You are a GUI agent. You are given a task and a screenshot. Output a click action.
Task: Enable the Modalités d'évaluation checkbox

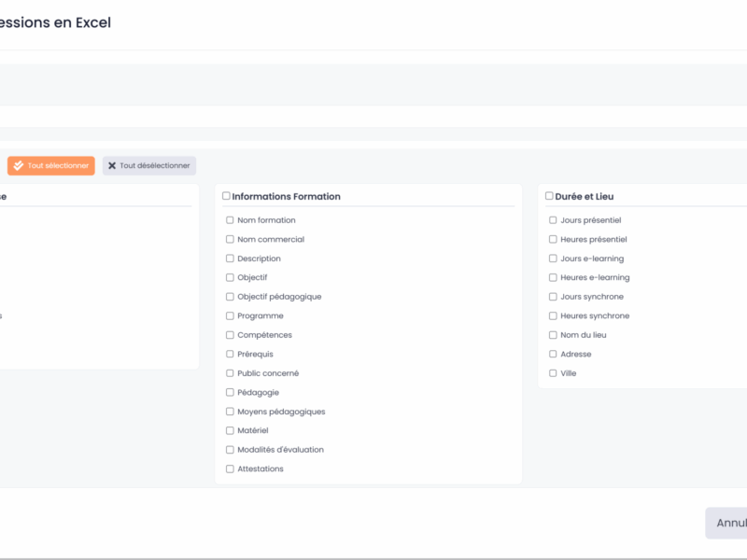pyautogui.click(x=230, y=450)
